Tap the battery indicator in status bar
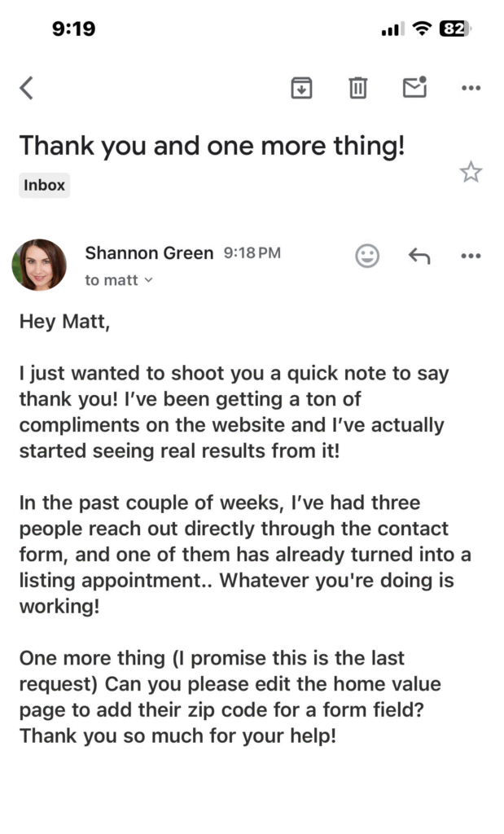Image resolution: width=504 pixels, height=834 pixels. click(455, 29)
